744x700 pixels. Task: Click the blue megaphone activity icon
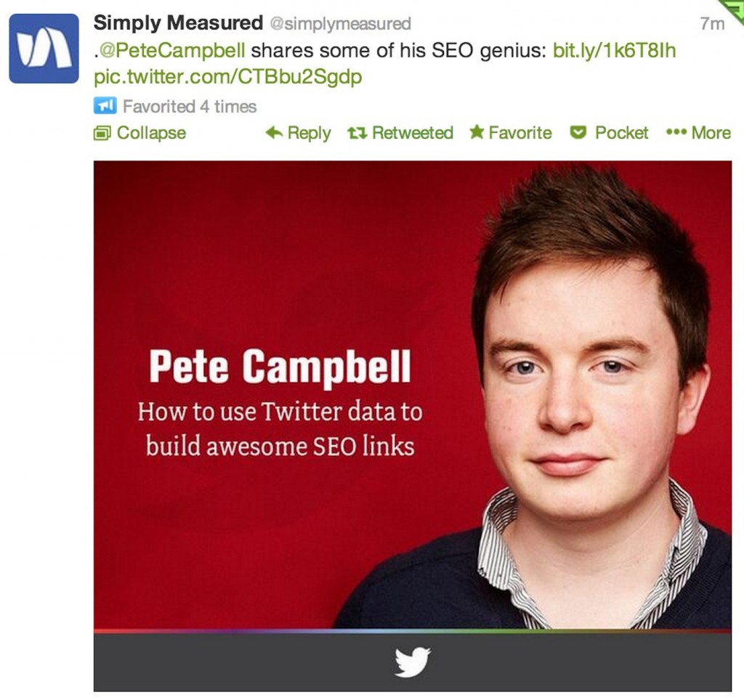click(x=105, y=106)
